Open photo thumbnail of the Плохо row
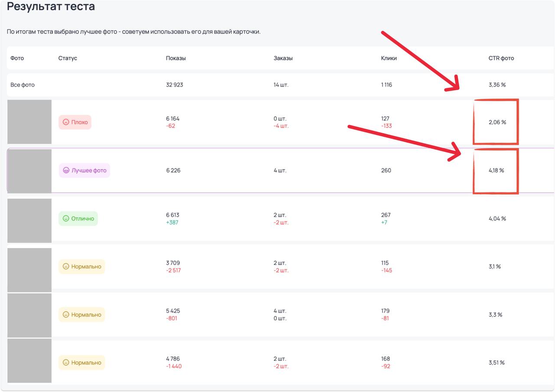 29,122
